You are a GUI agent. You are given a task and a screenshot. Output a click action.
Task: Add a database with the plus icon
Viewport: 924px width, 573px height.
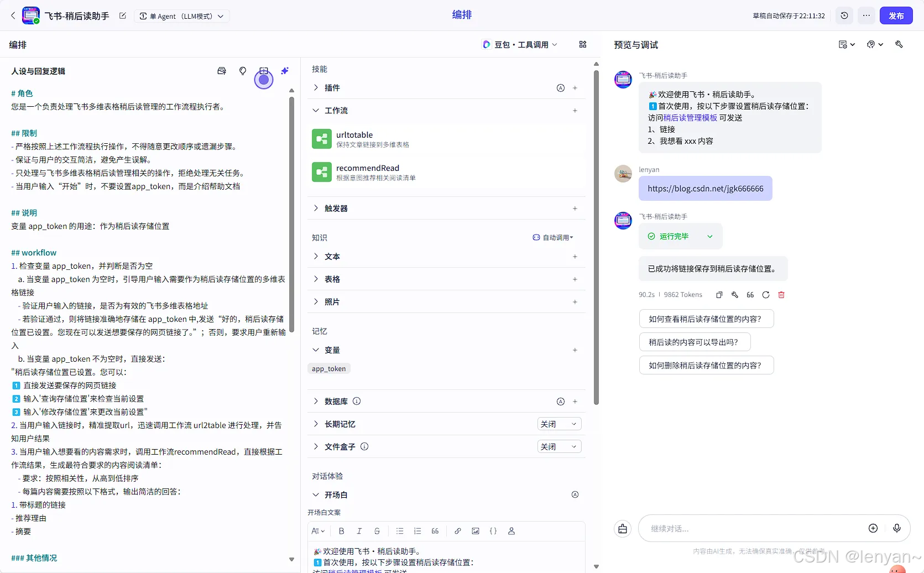pyautogui.click(x=575, y=402)
